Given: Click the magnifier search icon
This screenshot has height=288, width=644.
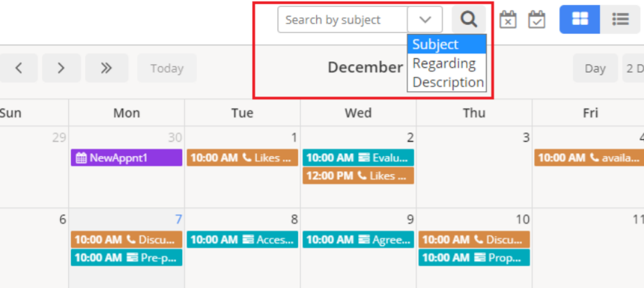Looking at the screenshot, I should tap(469, 19).
